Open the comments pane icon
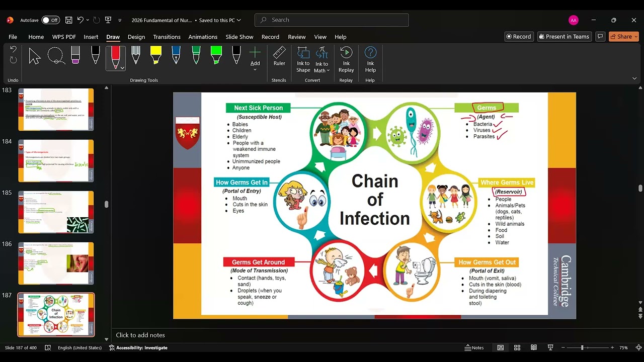Image resolution: width=644 pixels, height=362 pixels. pyautogui.click(x=600, y=37)
